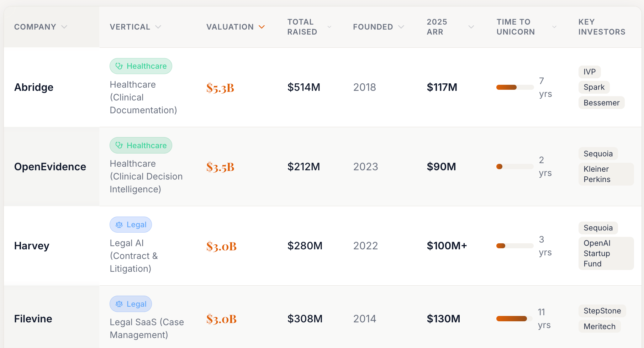Viewport: 644px width, 348px height.
Task: Sort by Company column chevron
Action: (64, 27)
